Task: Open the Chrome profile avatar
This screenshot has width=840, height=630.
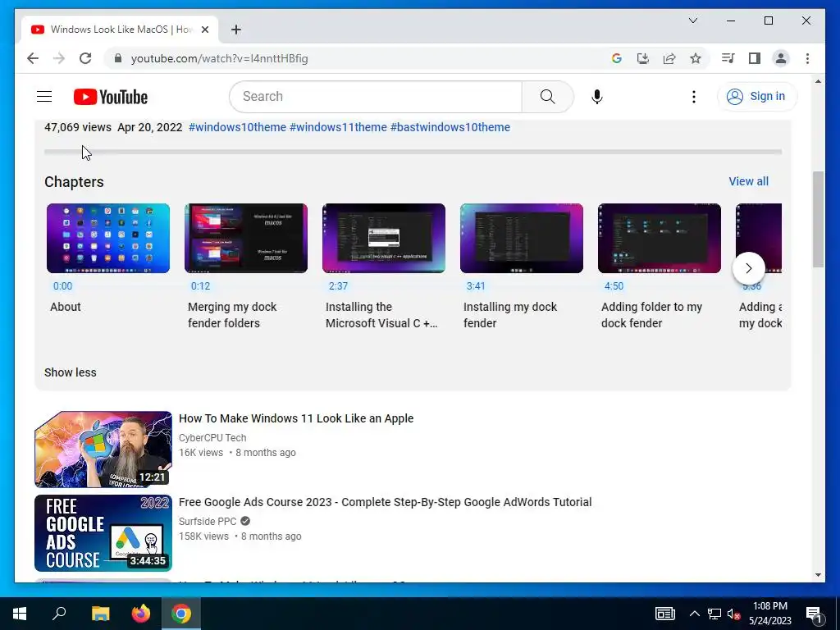Action: [x=781, y=58]
